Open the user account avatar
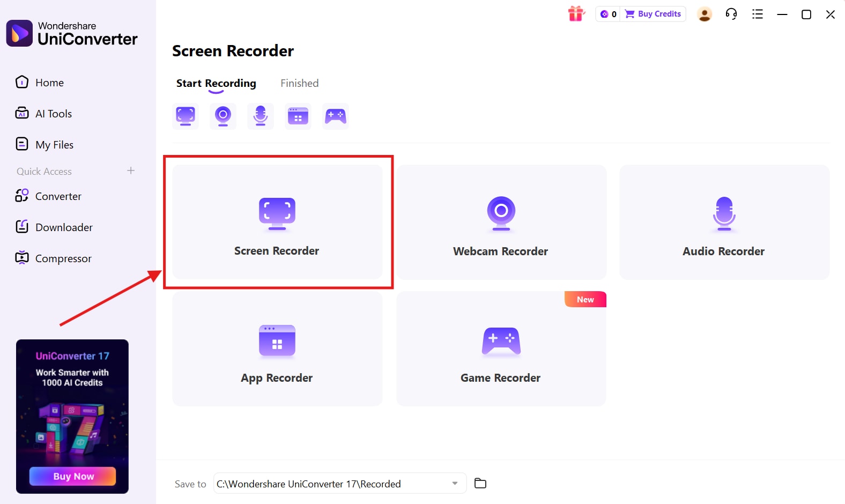Screen dimensions: 845x504 coord(705,14)
